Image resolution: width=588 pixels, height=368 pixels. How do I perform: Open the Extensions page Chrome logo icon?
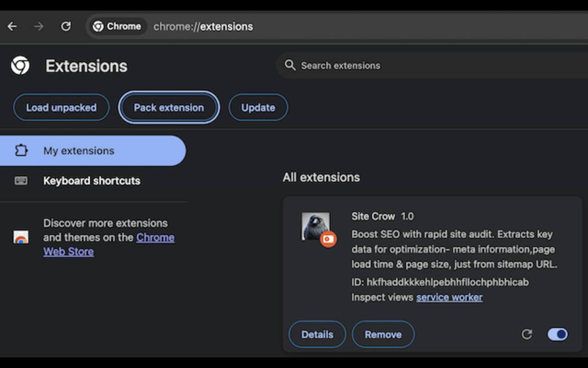(20, 65)
